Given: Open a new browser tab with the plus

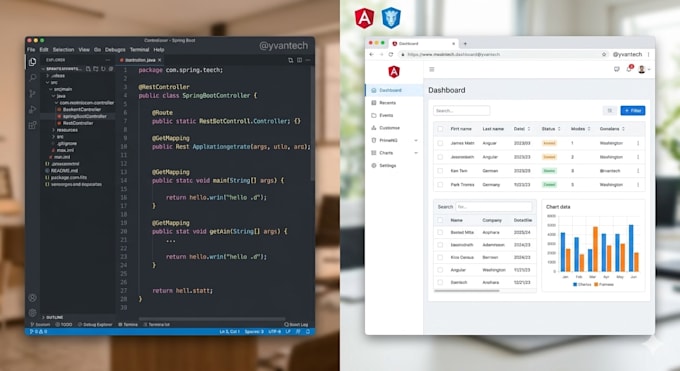Looking at the screenshot, I should pos(465,43).
